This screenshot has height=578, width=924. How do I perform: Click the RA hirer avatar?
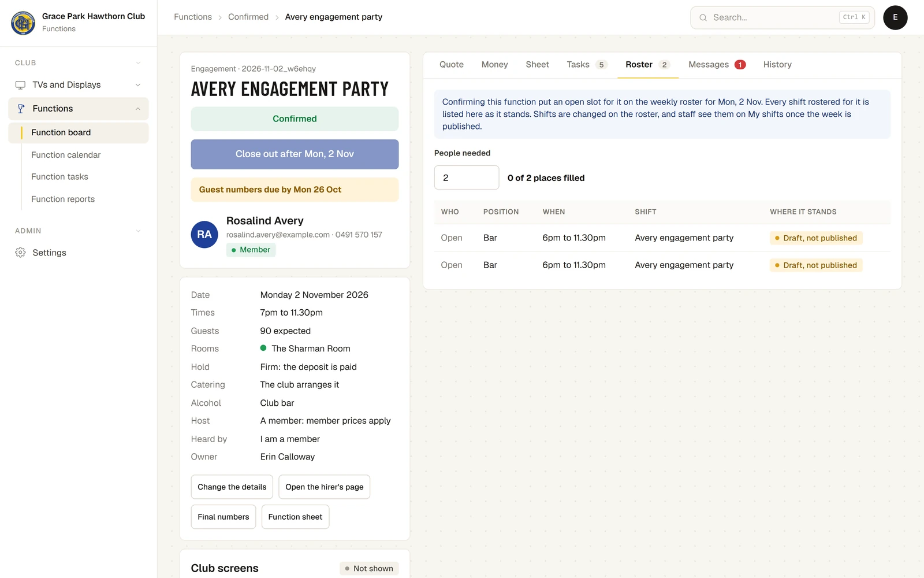[x=204, y=235]
